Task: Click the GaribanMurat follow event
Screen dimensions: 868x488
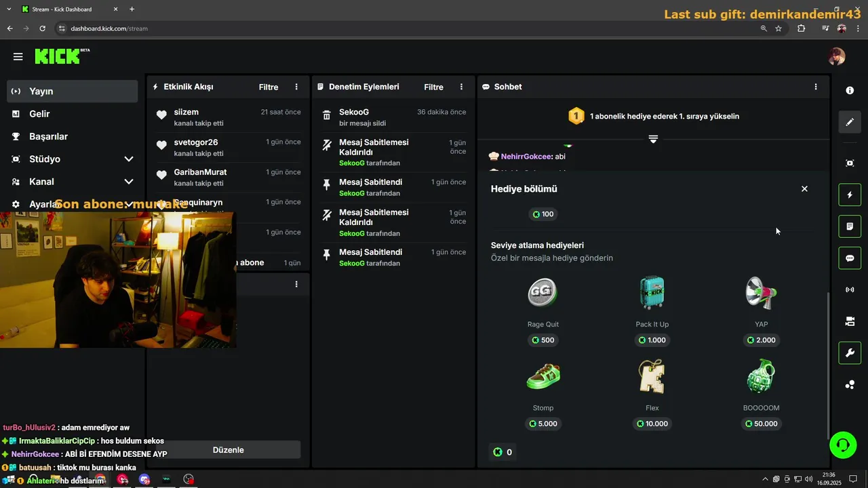Action: (x=228, y=178)
